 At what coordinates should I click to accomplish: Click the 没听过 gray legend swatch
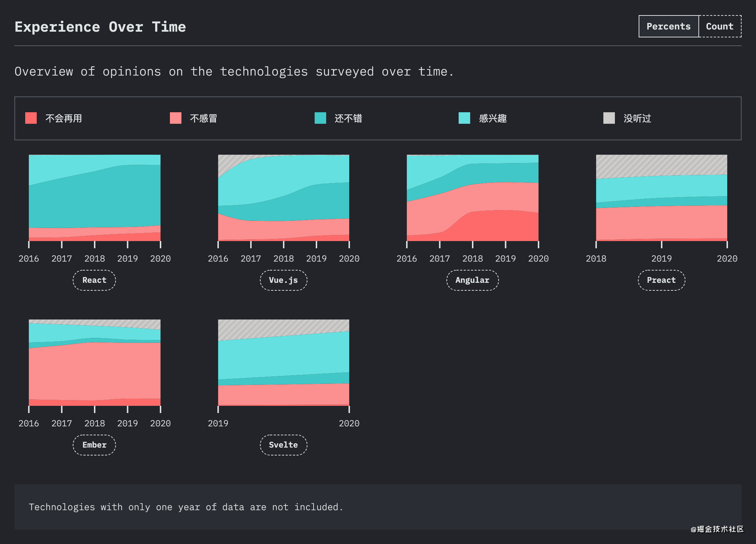click(x=609, y=118)
